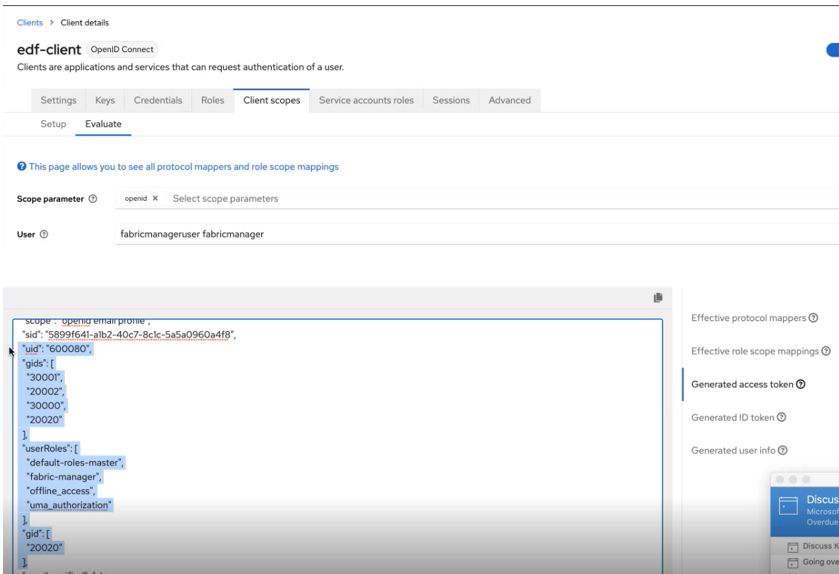Click the Discuss calendar notification icon
This screenshot has width=839, height=574.
[x=788, y=506]
